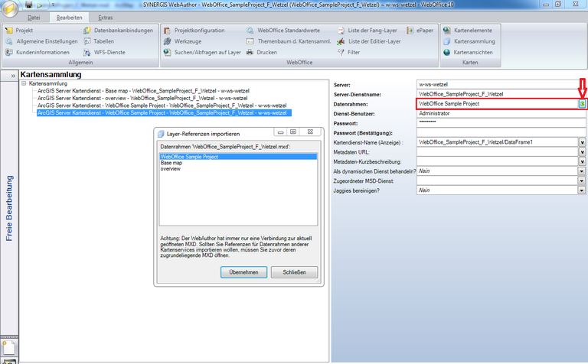Open Tabellen icon in ribbon

tap(87, 41)
